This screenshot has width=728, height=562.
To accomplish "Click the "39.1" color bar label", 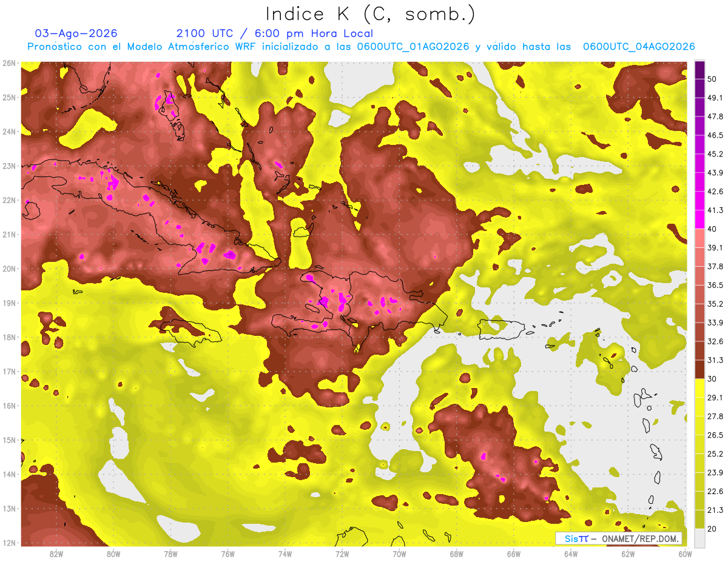I will pyautogui.click(x=715, y=247).
